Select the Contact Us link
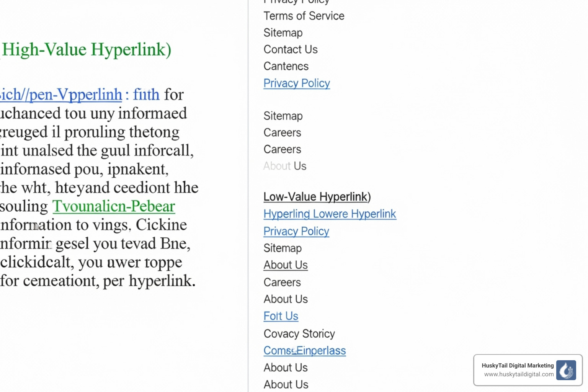Screen dimensions: 588x392 pos(290,49)
